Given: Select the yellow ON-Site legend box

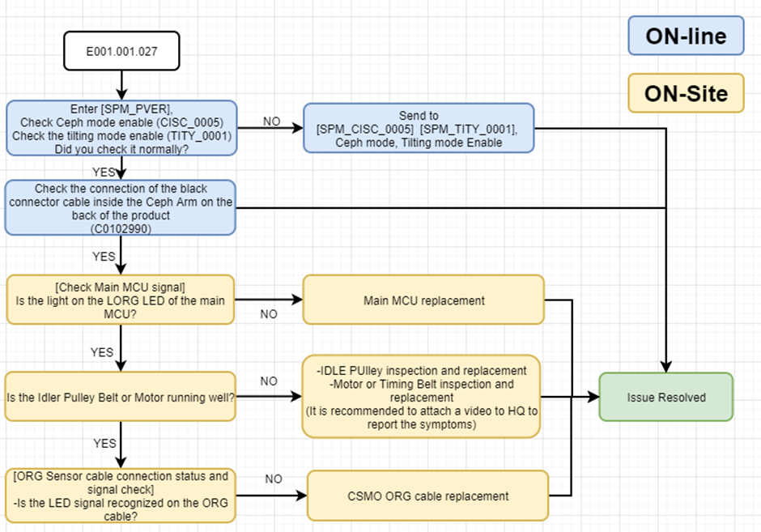Looking at the screenshot, I should tap(686, 93).
